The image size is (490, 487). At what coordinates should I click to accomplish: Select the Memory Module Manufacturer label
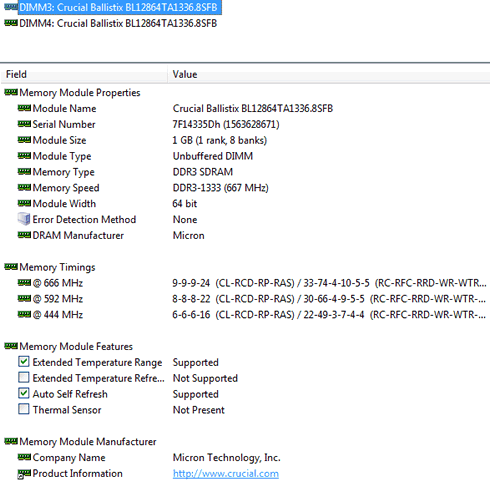(x=88, y=442)
